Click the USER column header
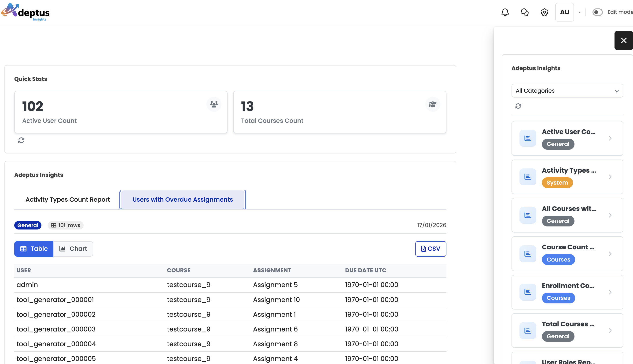Image resolution: width=633 pixels, height=364 pixels. 24,270
